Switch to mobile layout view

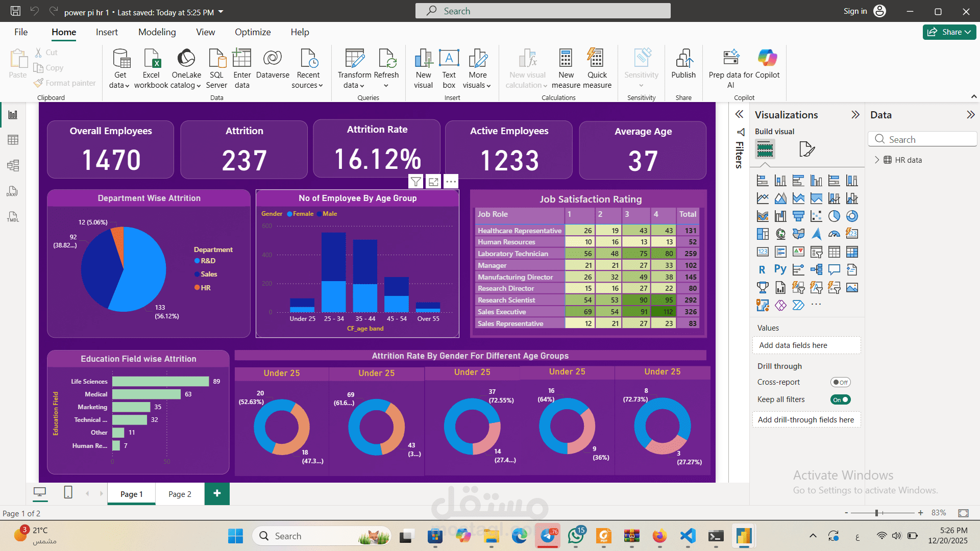coord(67,493)
